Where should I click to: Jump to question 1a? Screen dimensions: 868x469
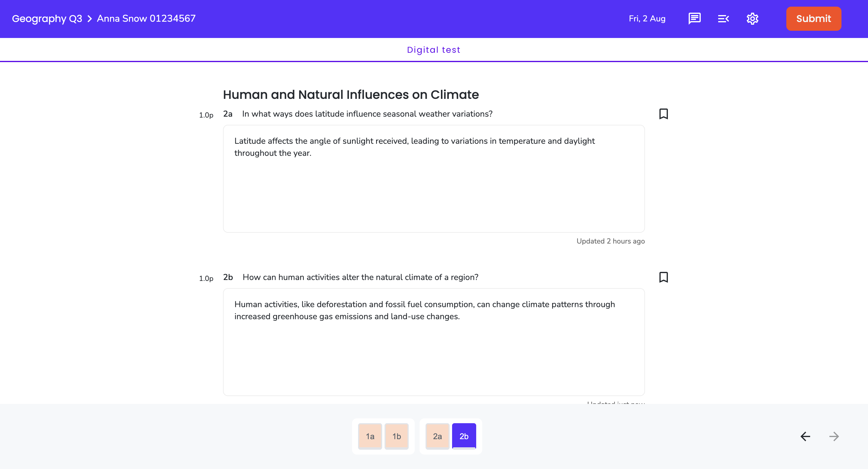pyautogui.click(x=370, y=436)
